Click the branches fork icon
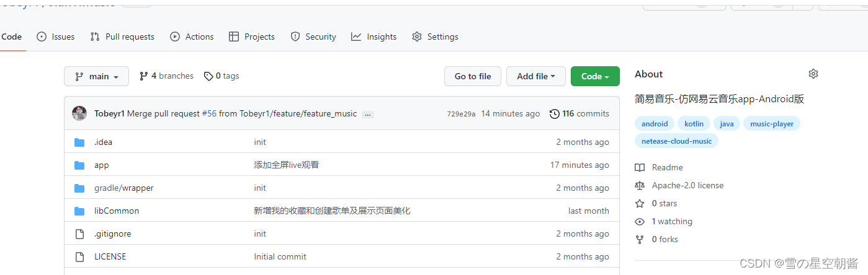 [x=144, y=76]
